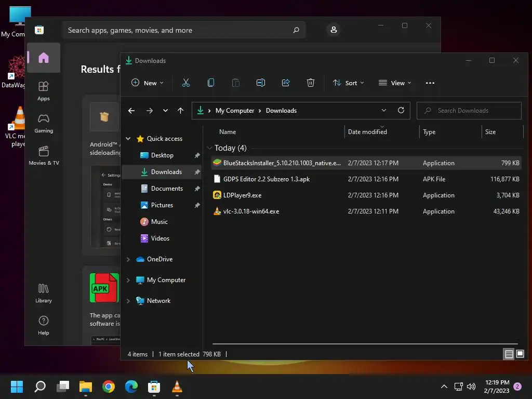
Task: Go forward using the right arrow
Action: coord(149,111)
